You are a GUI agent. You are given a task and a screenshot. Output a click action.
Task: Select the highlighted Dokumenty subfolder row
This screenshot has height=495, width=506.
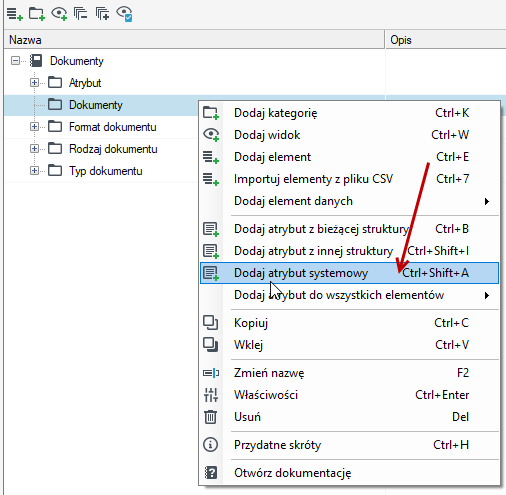point(102,105)
